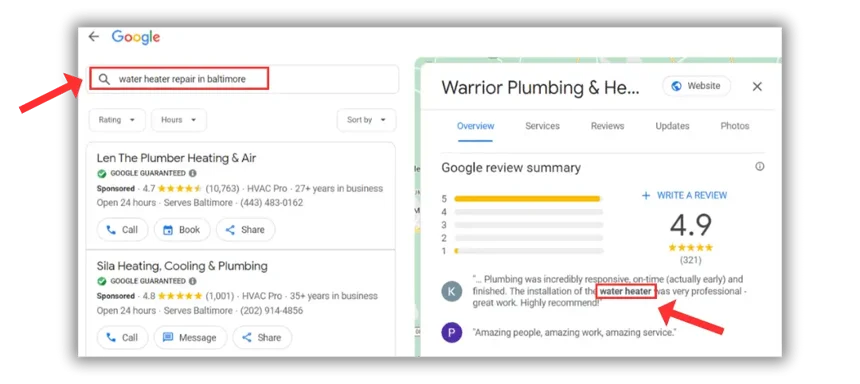Switch to the Reviews tab
The width and height of the screenshot is (860, 384).
coord(607,126)
